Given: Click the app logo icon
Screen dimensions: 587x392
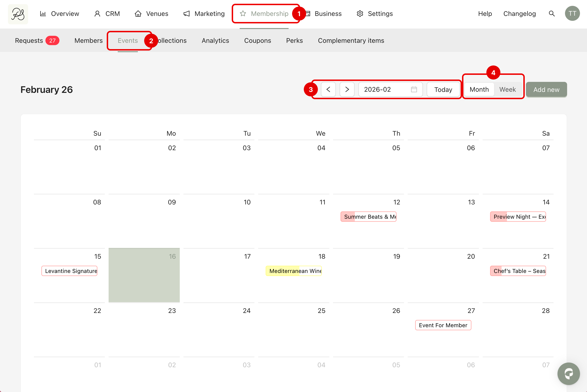Looking at the screenshot, I should click(x=18, y=14).
